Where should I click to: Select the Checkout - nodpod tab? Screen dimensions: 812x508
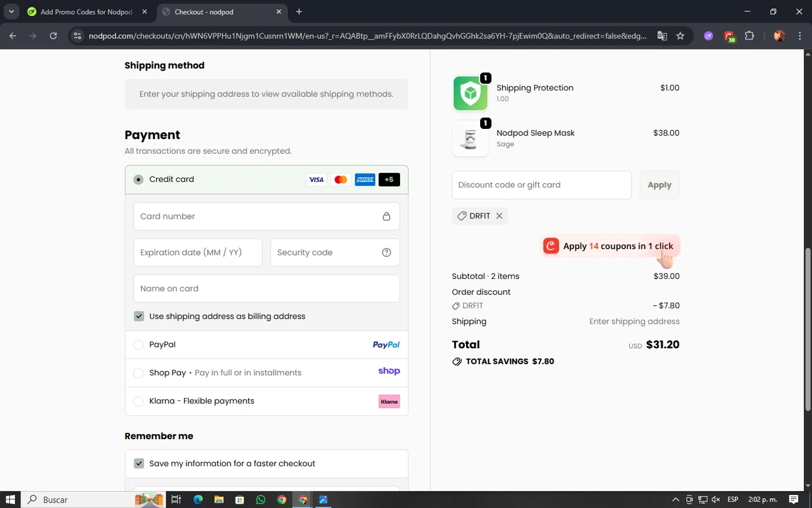coord(222,12)
